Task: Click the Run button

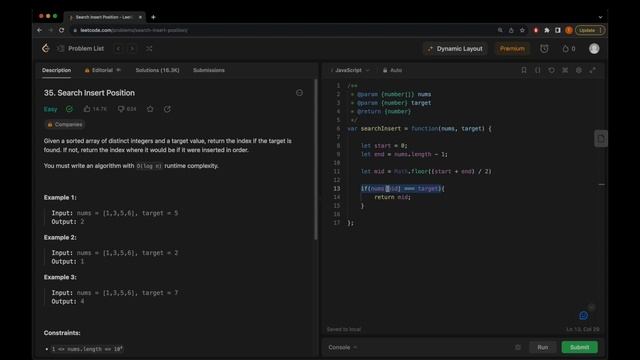Action: (542, 347)
